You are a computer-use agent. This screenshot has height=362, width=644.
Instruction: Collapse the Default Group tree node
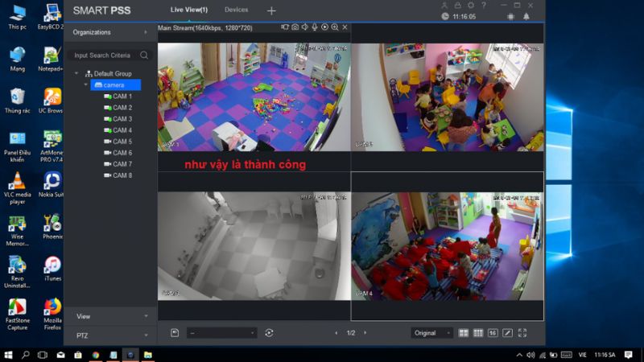87,73
